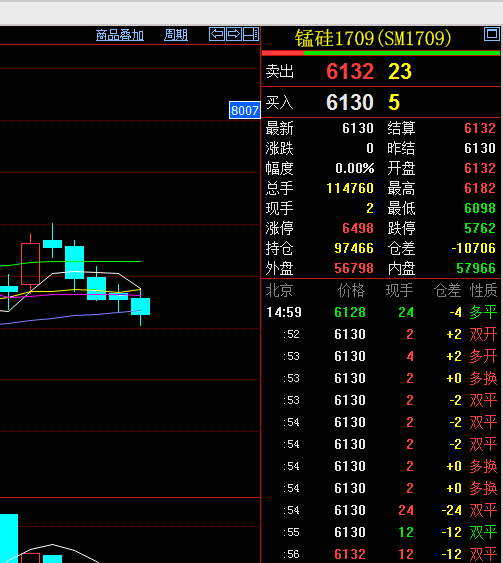
Task: Select the 14:59 trade row at 6128
Action: pyautogui.click(x=381, y=312)
